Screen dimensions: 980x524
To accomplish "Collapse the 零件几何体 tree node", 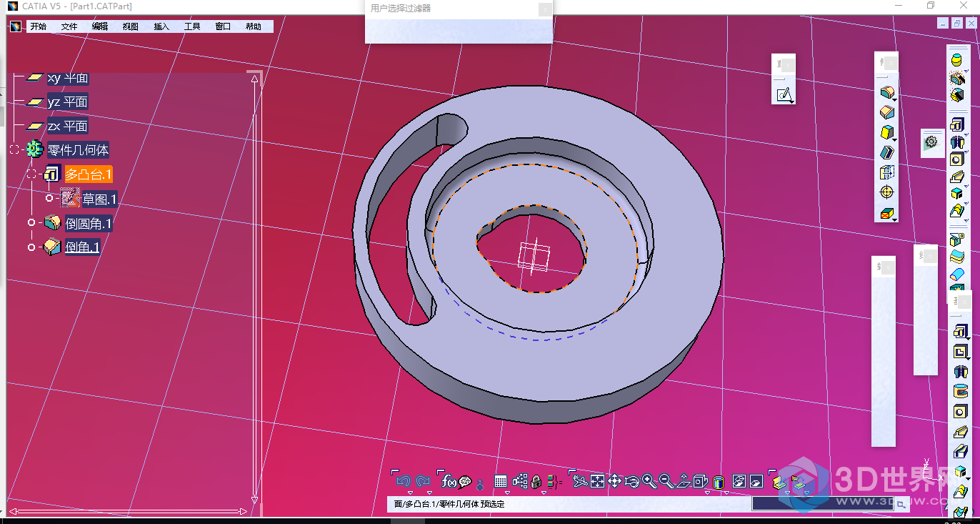I will [14, 149].
